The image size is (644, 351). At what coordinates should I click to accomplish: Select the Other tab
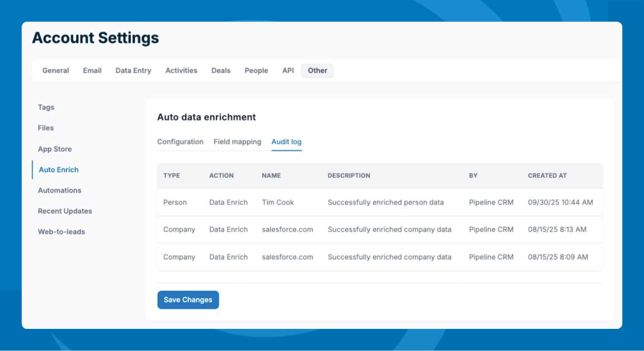pos(317,70)
